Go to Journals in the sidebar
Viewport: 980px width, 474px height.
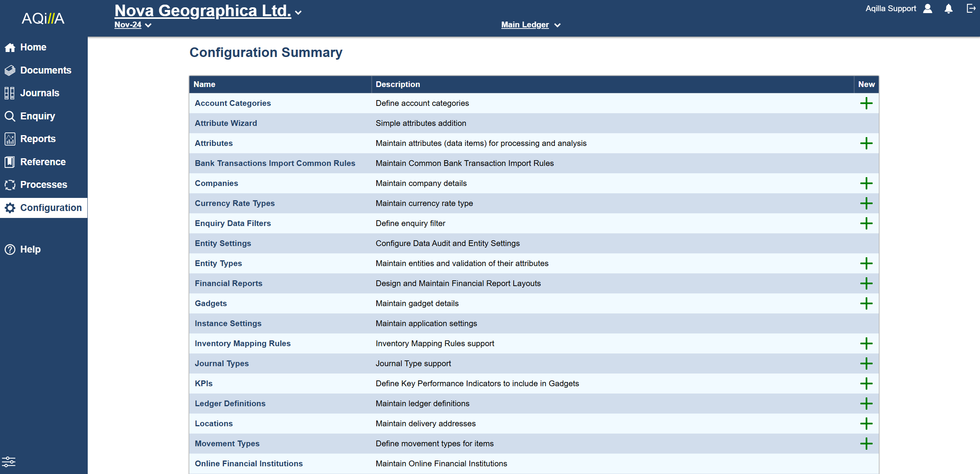tap(39, 93)
